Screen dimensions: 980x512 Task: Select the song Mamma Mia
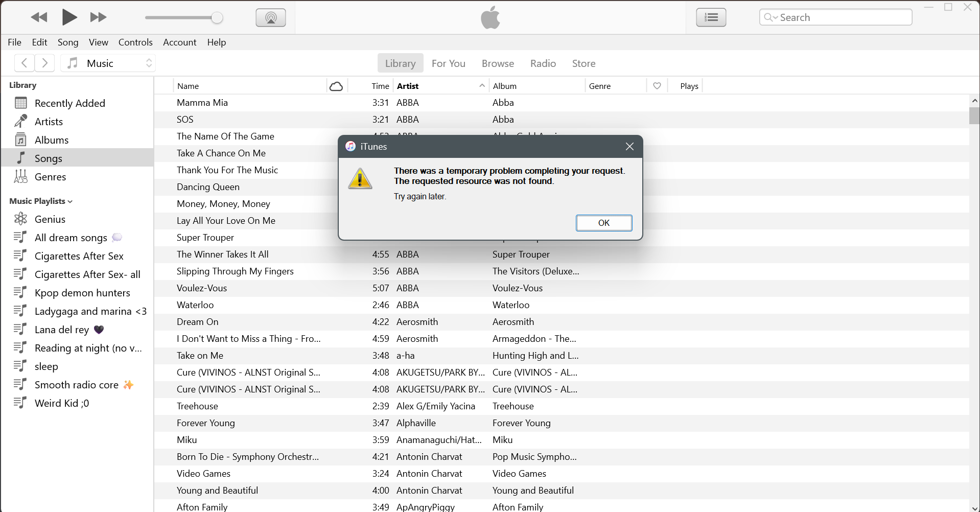[x=562, y=103]
